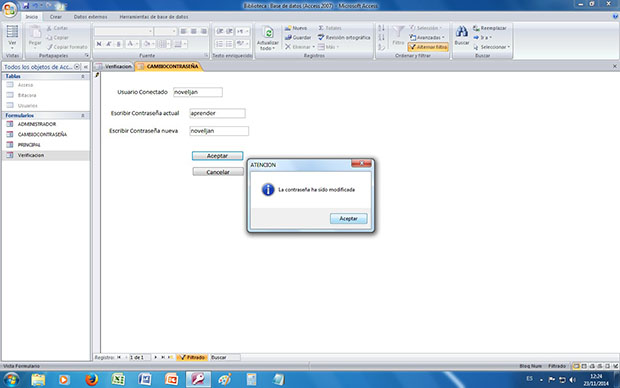This screenshot has height=388, width=620.
Task: Click the italic K formatting icon
Action: pyautogui.click(x=109, y=44)
